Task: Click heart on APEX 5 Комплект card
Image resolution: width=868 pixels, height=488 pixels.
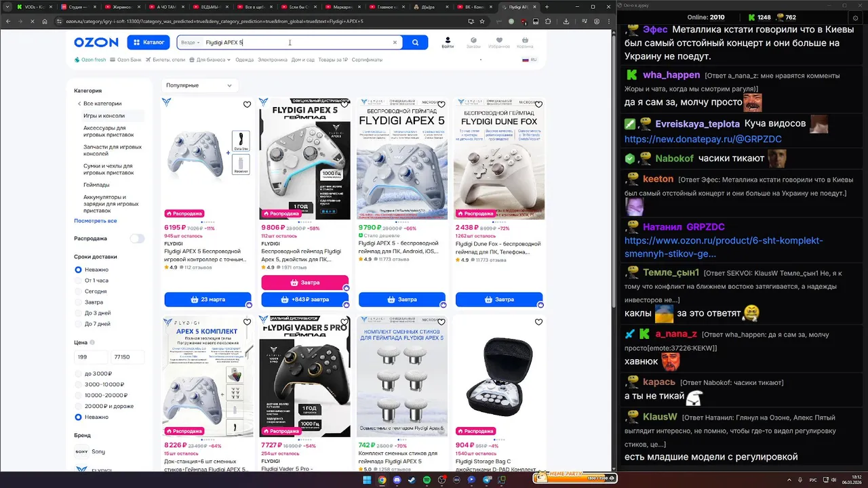Action: point(247,322)
